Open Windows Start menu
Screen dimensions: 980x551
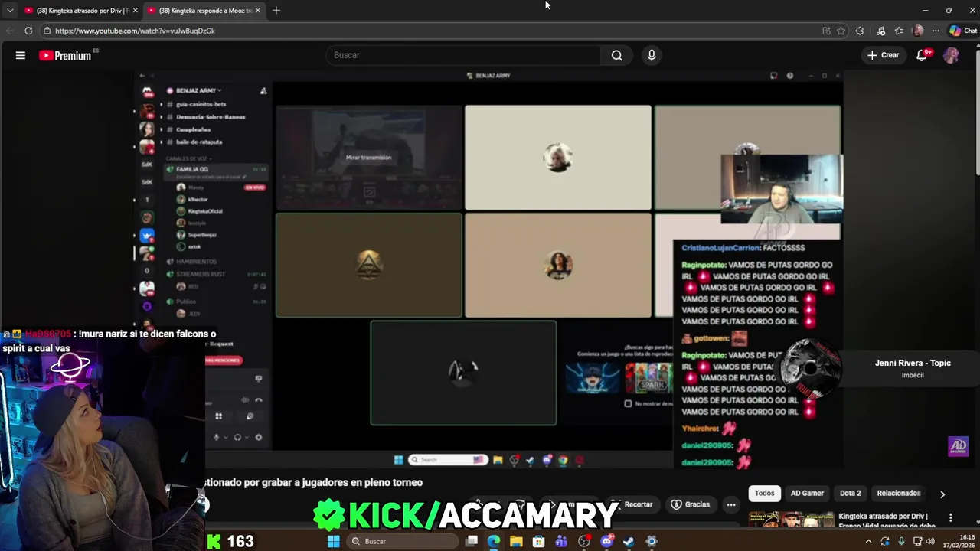click(x=333, y=541)
